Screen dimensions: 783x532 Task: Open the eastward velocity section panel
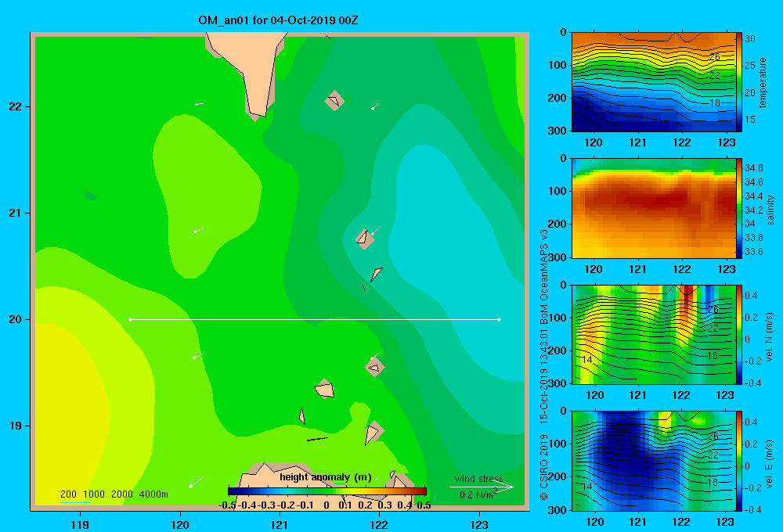(x=653, y=461)
